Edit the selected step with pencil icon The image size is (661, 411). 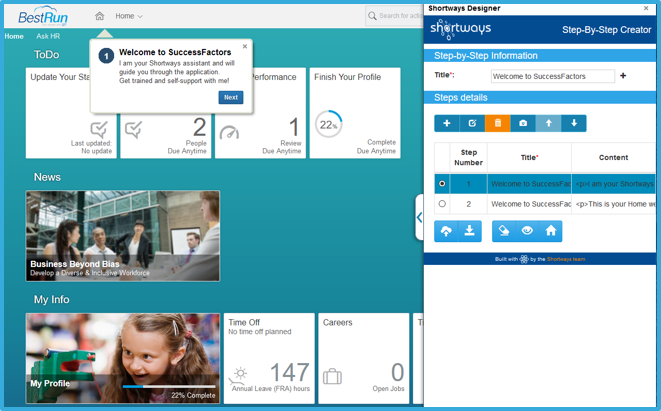pos(472,123)
